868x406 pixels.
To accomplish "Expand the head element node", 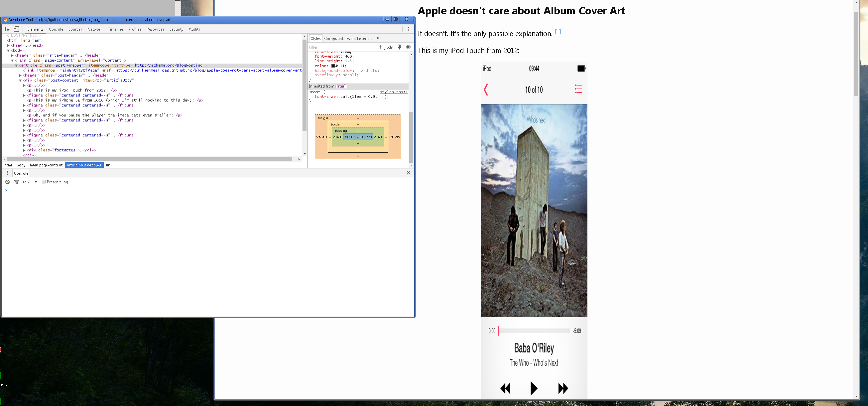I will pos(8,46).
